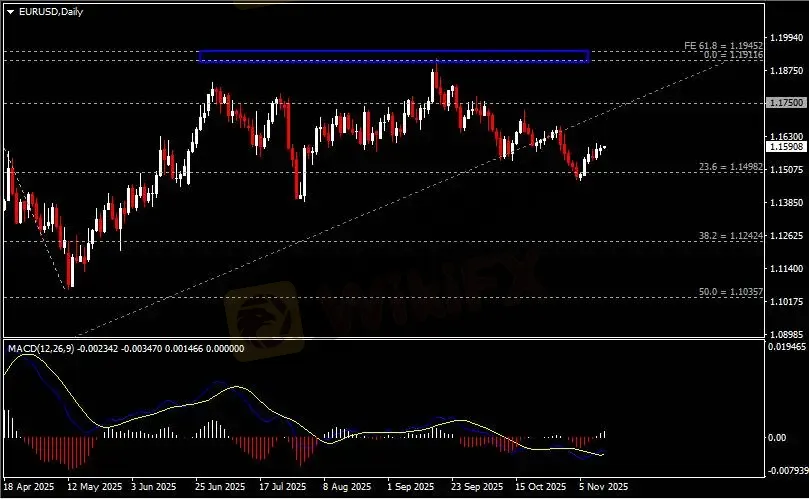The image size is (809, 499).
Task: Click the 17 Jul 2025 date label
Action: tap(282, 487)
